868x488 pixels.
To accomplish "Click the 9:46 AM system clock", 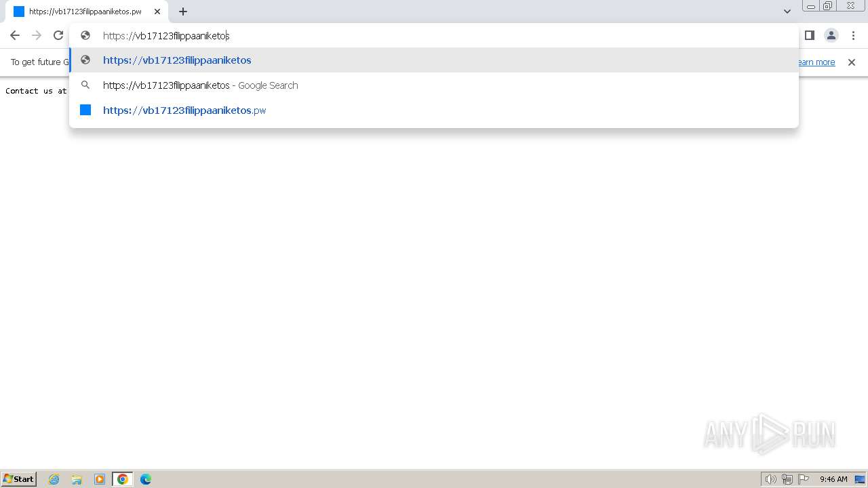I will [x=833, y=479].
